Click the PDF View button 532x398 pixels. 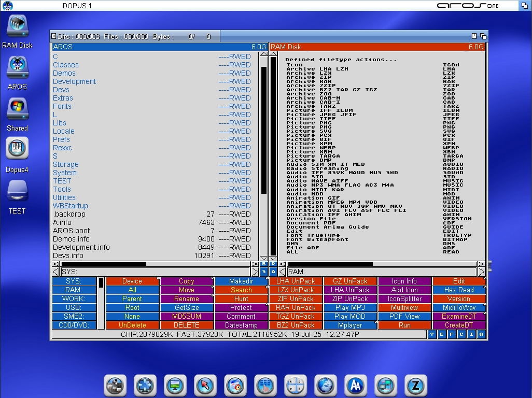404,316
